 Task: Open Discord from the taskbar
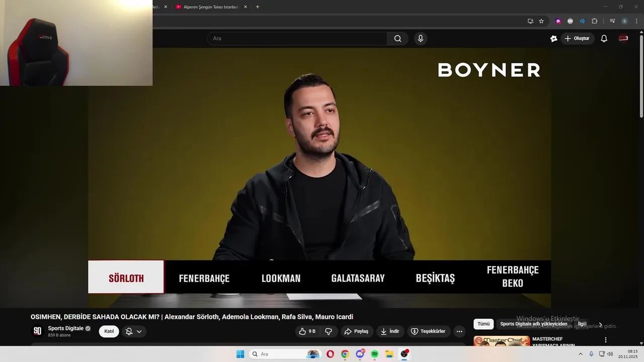pyautogui.click(x=360, y=354)
